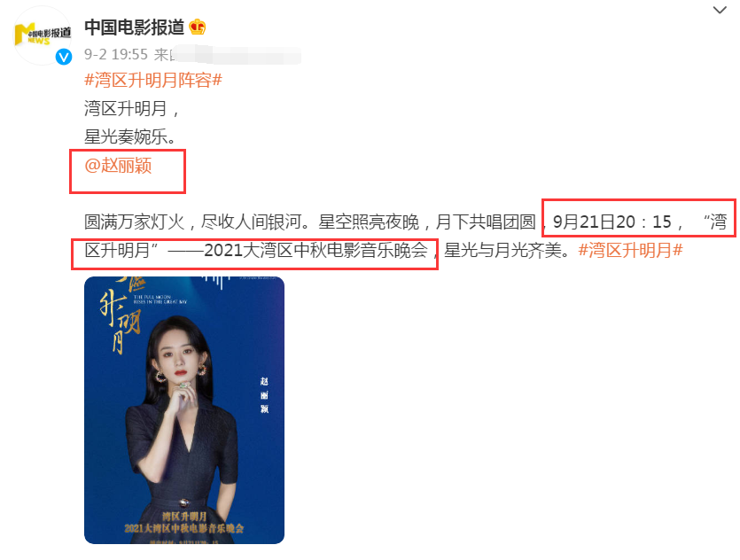
Task: Open the 中国电影报道 account name link
Action: point(134,27)
